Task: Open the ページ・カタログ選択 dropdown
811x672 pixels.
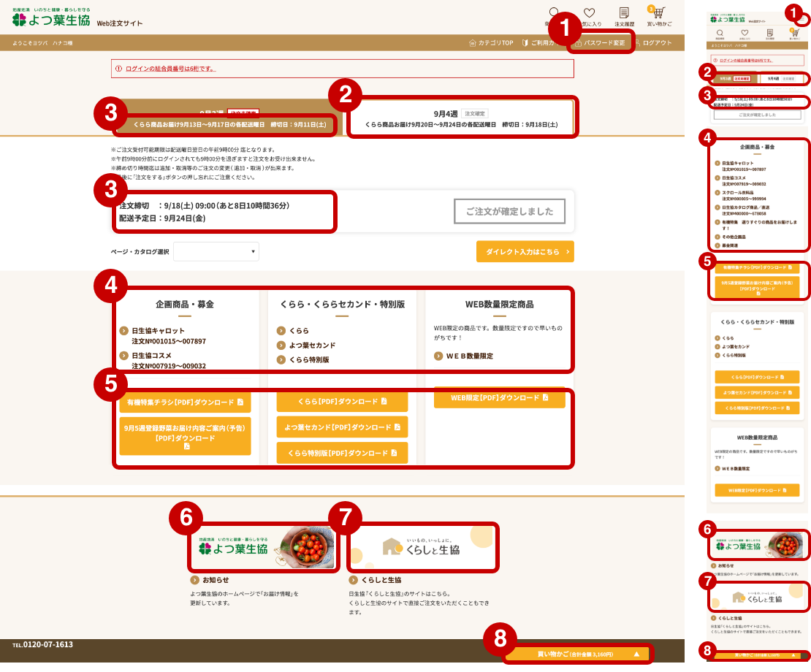Action: pos(216,252)
